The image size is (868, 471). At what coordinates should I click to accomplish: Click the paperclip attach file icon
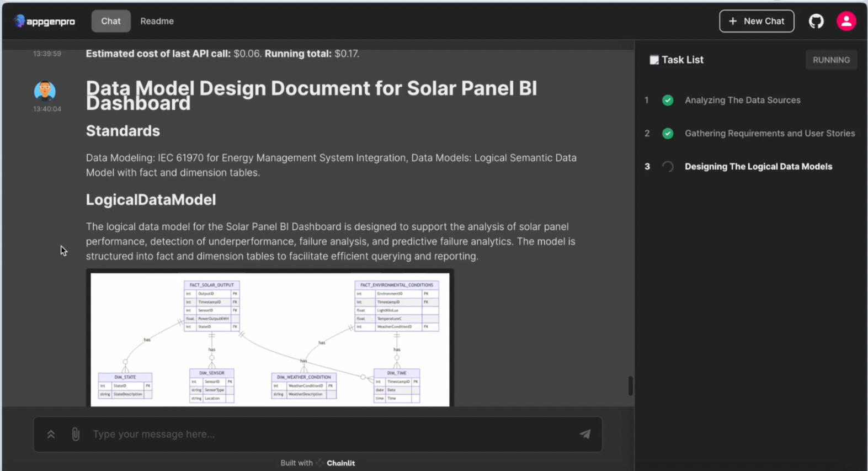tap(76, 435)
